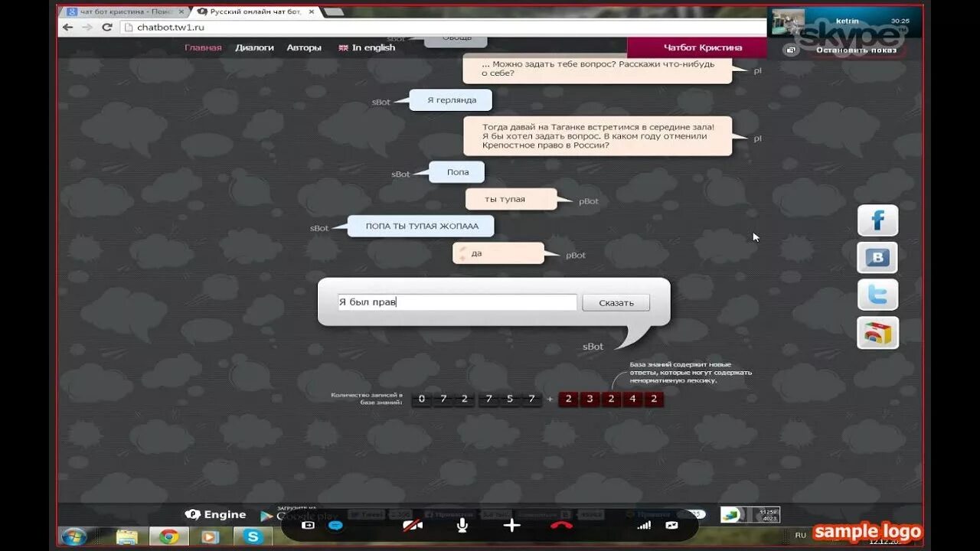Image resolution: width=980 pixels, height=551 pixels.
Task: Click the ПОПА ТЫ ТУПАЯ ЖОПААА bubble
Action: (x=420, y=227)
